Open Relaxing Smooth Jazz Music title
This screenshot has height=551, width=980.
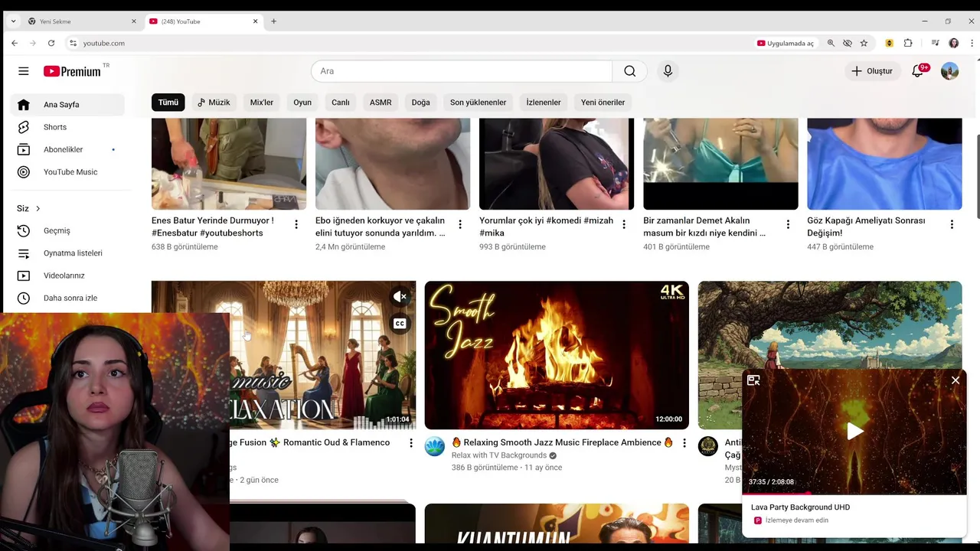[562, 442]
